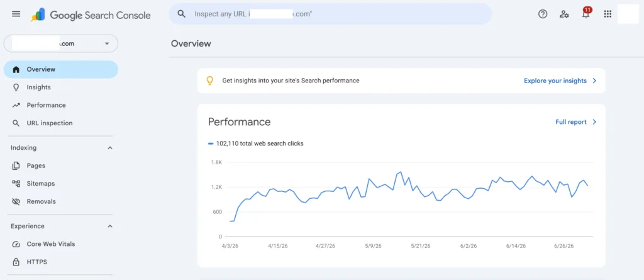Click the Overview home icon
This screenshot has height=280, width=644.
(16, 69)
